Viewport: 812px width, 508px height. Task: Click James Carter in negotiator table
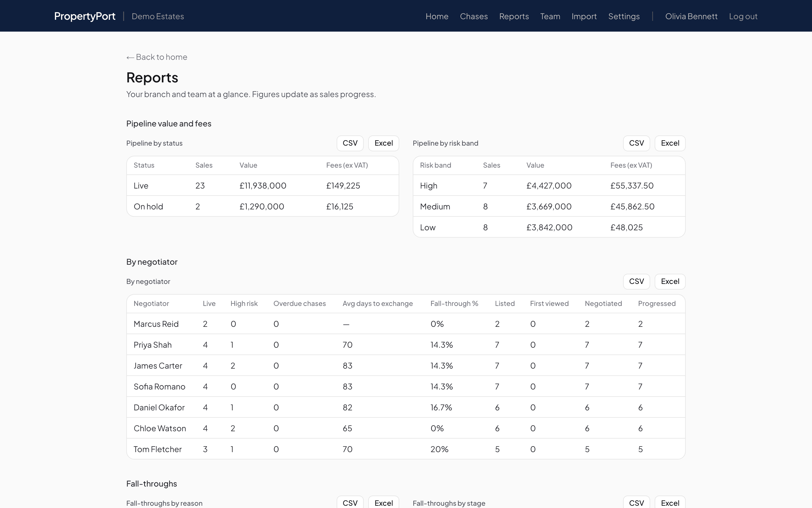point(158,365)
